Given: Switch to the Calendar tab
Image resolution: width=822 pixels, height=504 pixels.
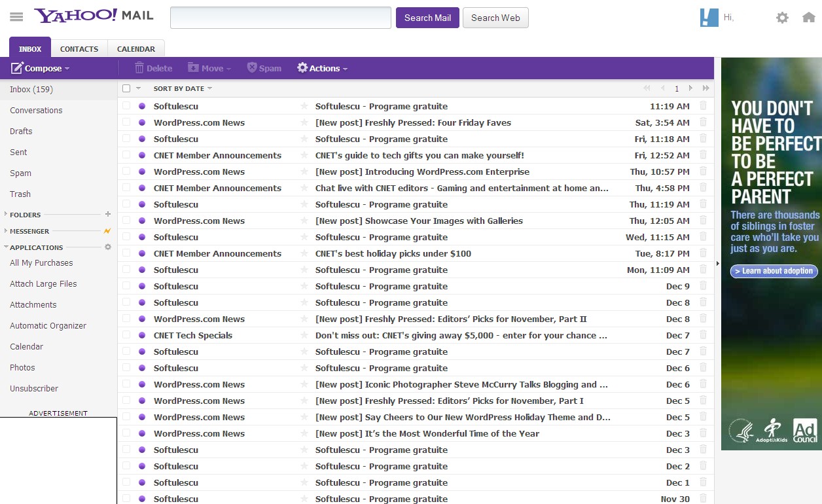Looking at the screenshot, I should point(136,49).
